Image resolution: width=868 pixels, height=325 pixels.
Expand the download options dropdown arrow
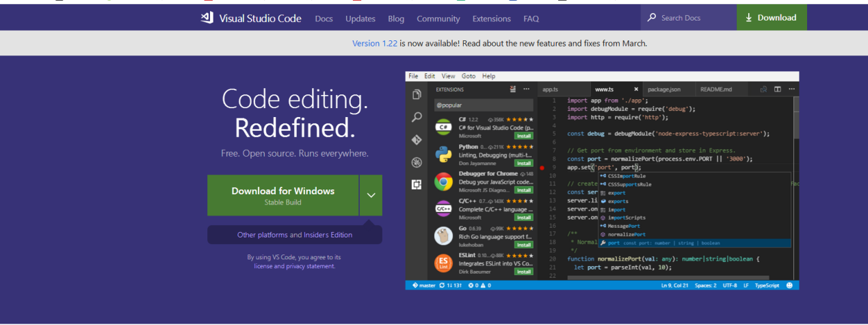point(371,195)
